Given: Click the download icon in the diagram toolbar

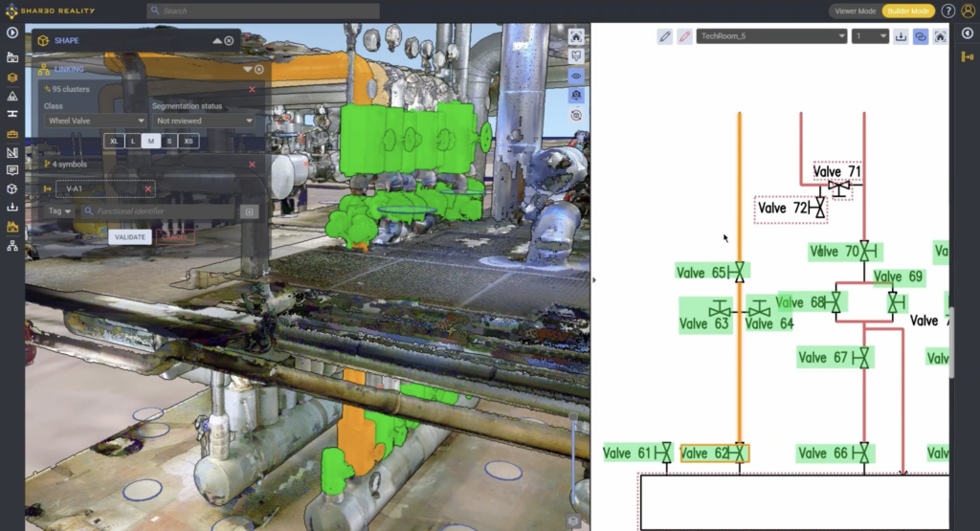Looking at the screenshot, I should (901, 36).
